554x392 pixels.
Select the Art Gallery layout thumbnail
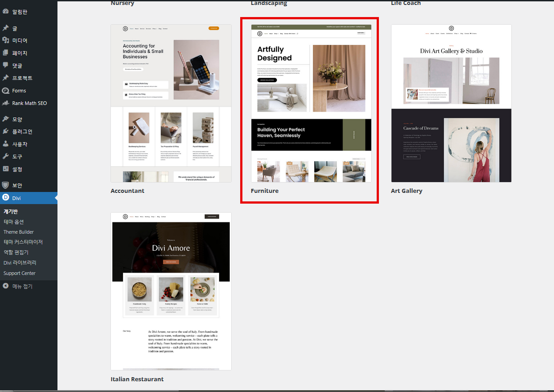tap(451, 103)
